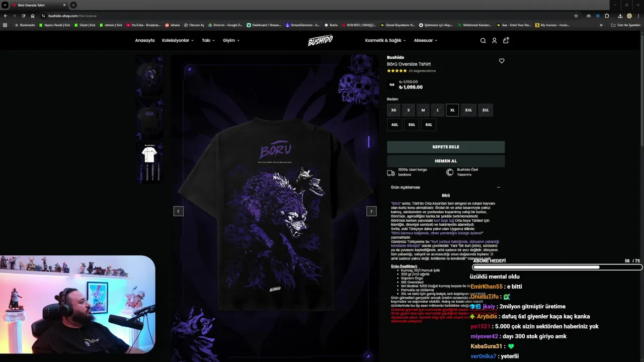Expand the Aksesuar dropdown menu

(425, 41)
